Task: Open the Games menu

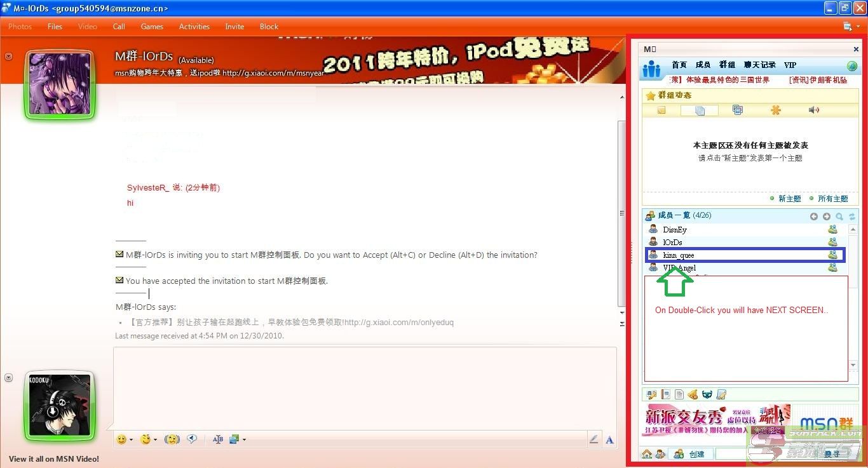Action: click(x=152, y=27)
